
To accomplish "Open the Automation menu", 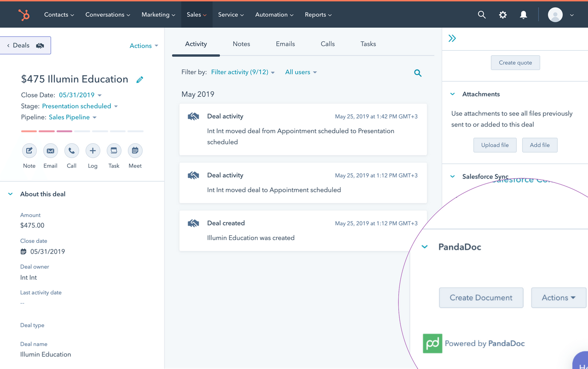I will 274,15.
